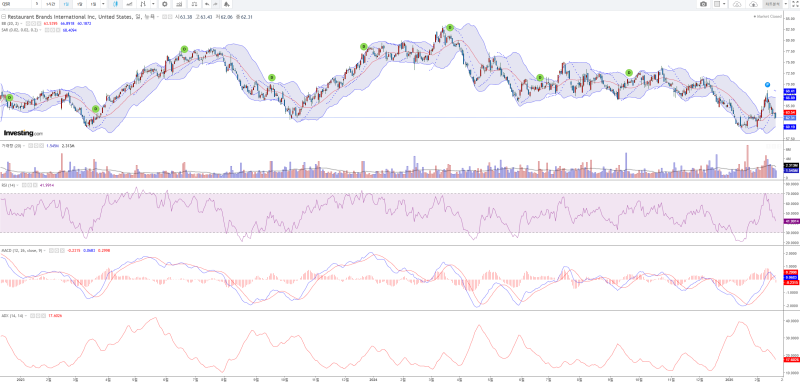Screen dimensions: 800x382
Task: Click the black volume value tag on the right axis
Action: (x=790, y=165)
